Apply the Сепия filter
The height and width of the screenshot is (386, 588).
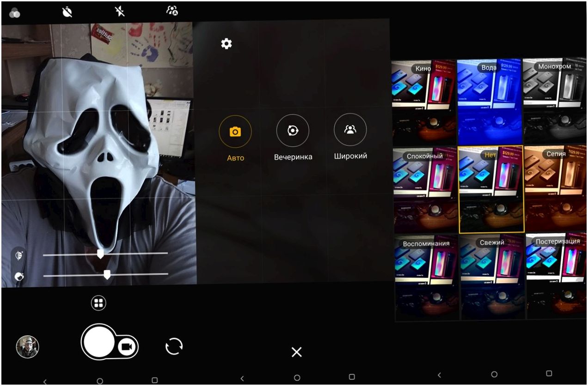click(557, 188)
